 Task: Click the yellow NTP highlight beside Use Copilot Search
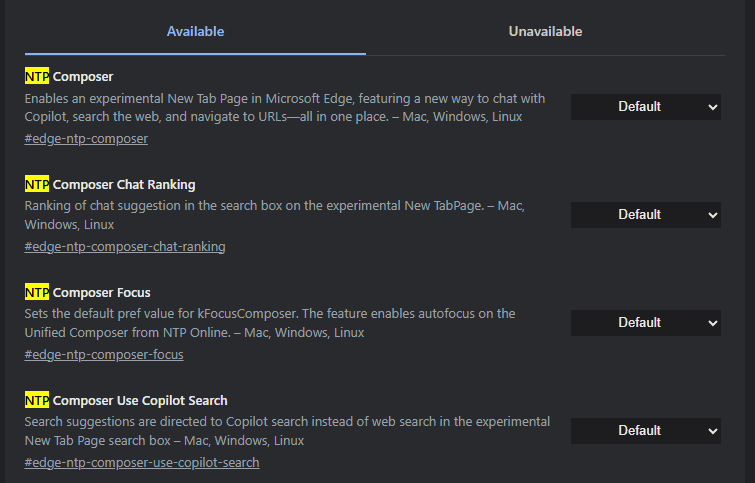[x=37, y=400]
